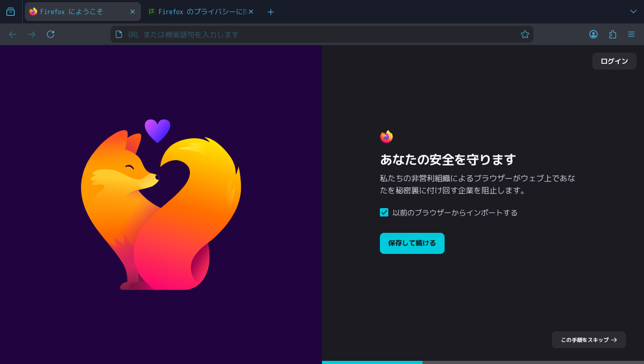The image size is (644, 364).
Task: Close the 'Firefox にようこそ' tab
Action: click(x=133, y=12)
